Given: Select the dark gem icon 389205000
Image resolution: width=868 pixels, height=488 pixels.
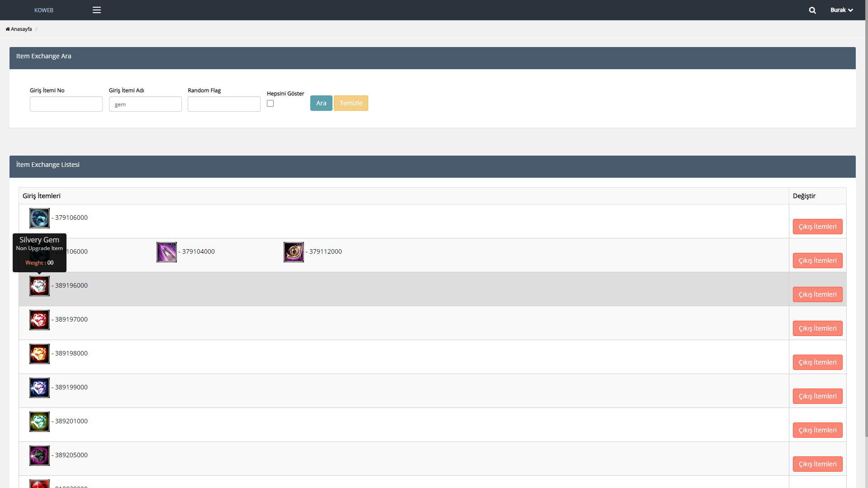Looking at the screenshot, I should pos(39,455).
